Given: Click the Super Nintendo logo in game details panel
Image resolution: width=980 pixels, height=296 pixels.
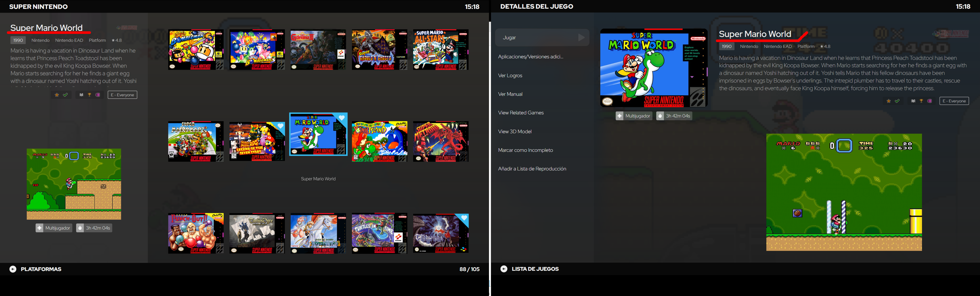Looking at the screenshot, I should click(x=951, y=34).
